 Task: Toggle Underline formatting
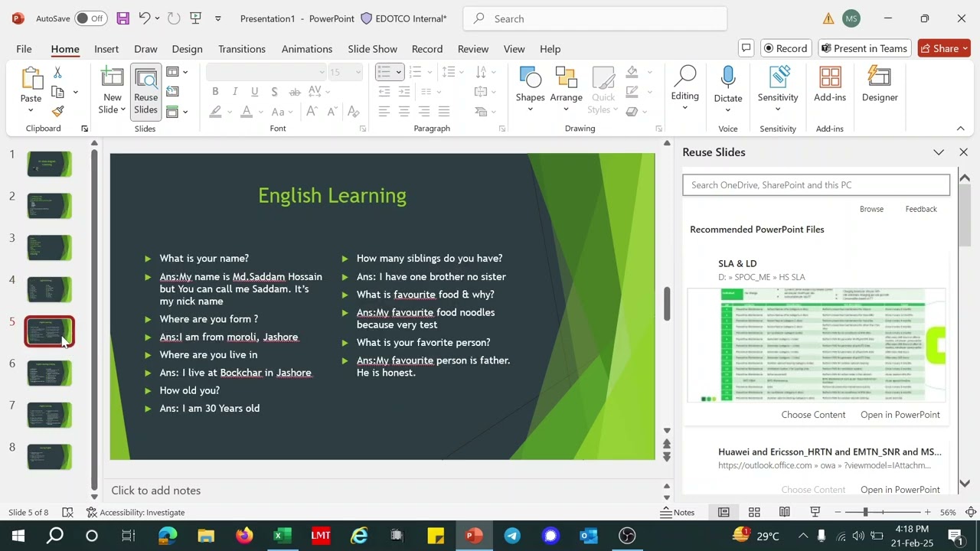[254, 92]
